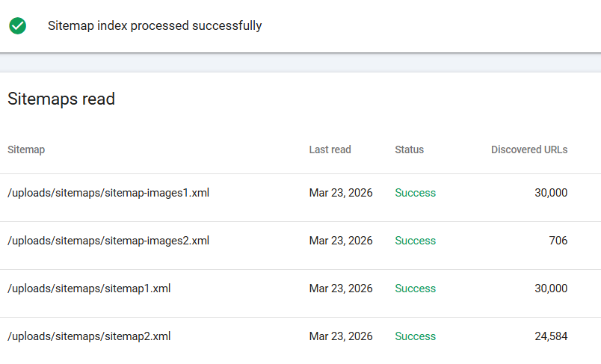The height and width of the screenshot is (364, 601).
Task: Open the sitemap-images2.xml sitemap row
Action: click(x=108, y=241)
